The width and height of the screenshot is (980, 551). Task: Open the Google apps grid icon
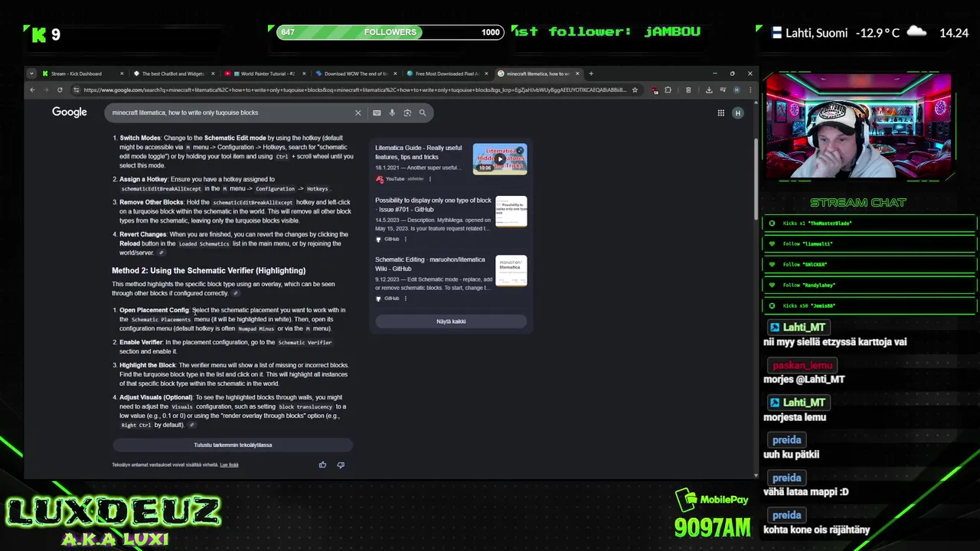(720, 112)
